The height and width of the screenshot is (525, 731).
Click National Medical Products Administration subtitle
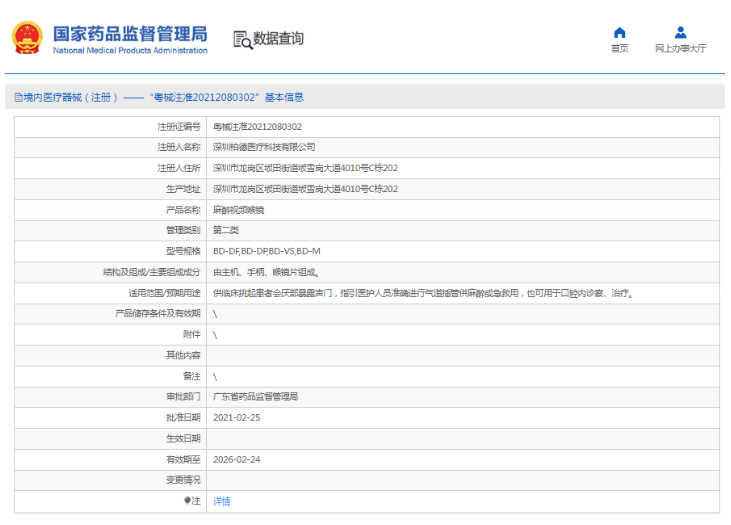pos(130,50)
